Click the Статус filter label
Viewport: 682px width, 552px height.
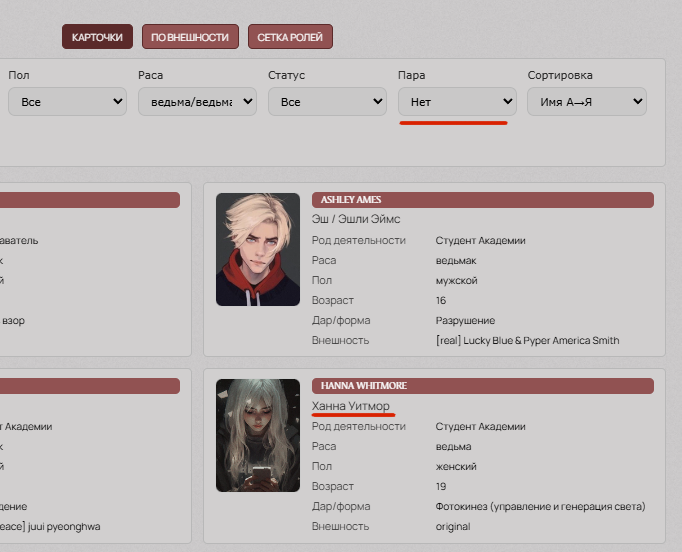pos(287,75)
